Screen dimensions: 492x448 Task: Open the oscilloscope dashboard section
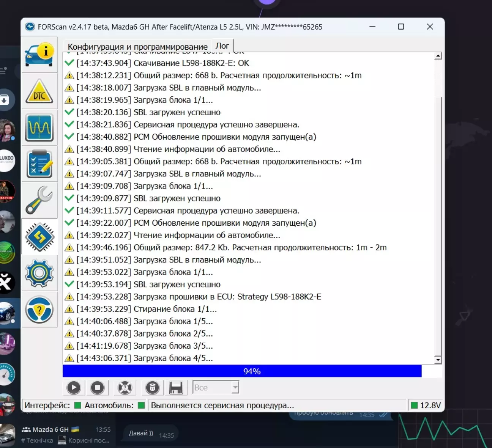coord(39,127)
